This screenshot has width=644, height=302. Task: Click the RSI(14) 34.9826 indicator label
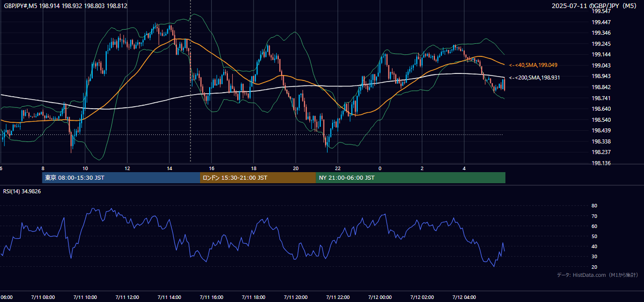tap(22, 191)
